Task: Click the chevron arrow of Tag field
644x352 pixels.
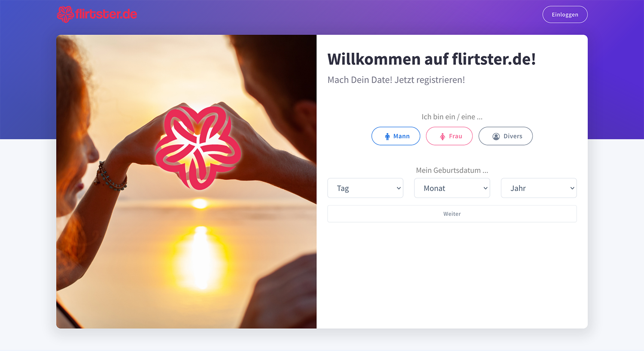Action: [398, 188]
